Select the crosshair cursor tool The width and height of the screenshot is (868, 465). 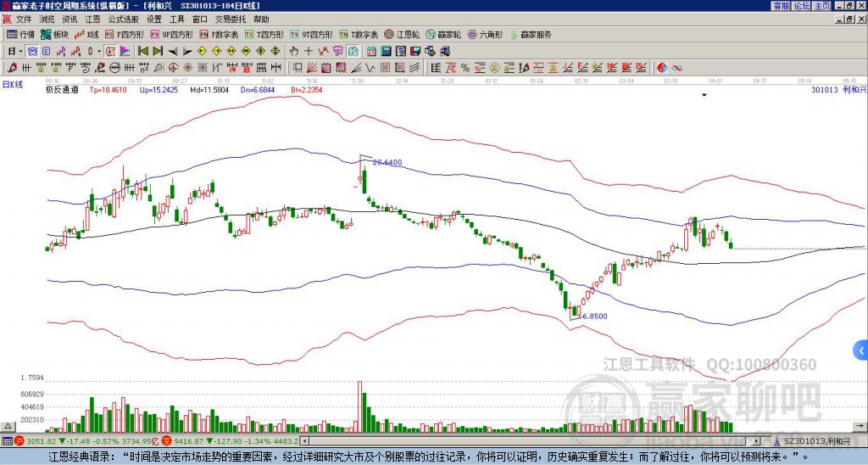(x=309, y=52)
